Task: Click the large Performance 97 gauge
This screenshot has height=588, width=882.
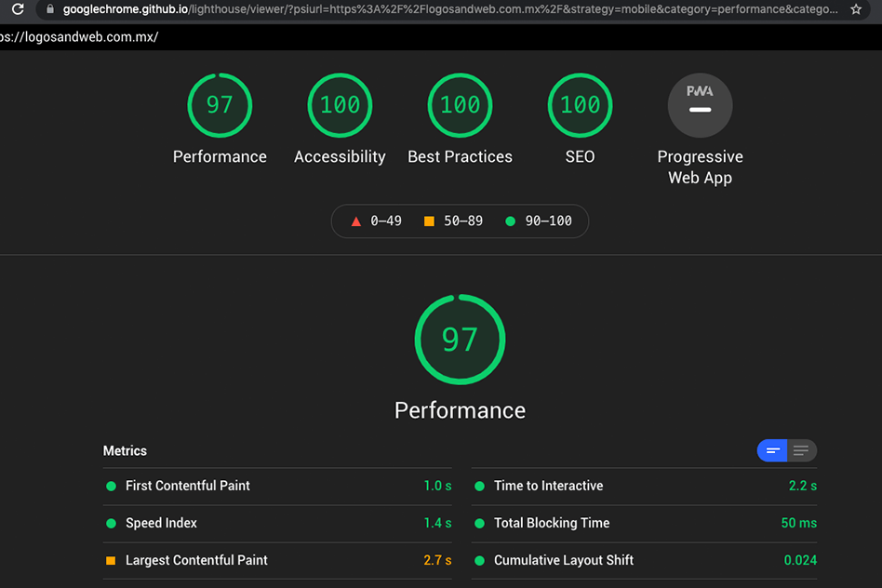Action: (460, 340)
